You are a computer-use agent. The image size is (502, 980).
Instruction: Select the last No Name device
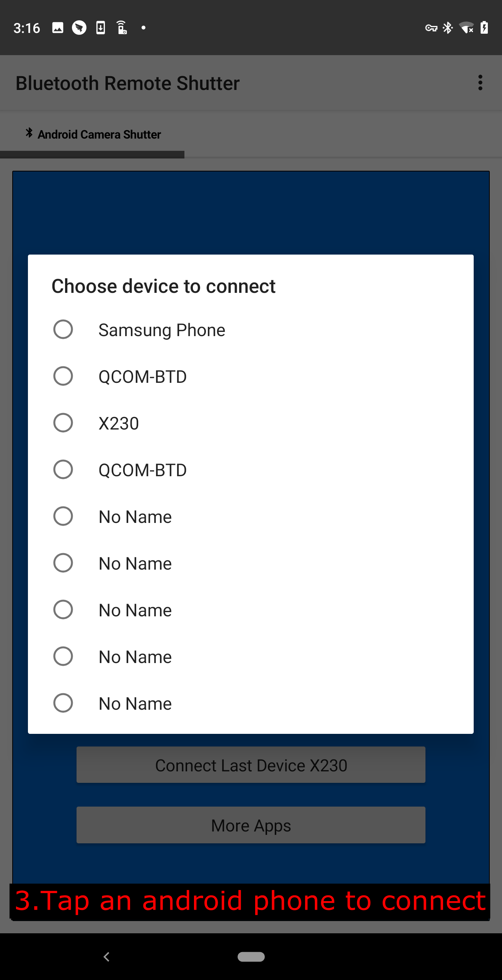[63, 703]
